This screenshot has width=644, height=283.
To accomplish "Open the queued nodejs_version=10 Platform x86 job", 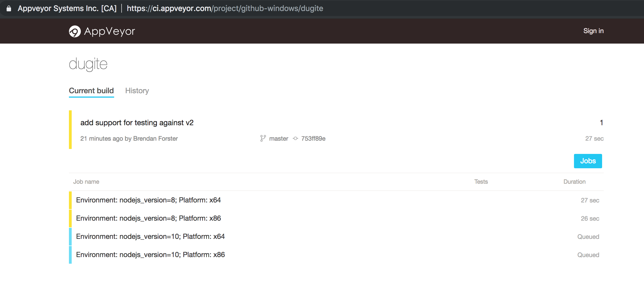I will [x=151, y=255].
